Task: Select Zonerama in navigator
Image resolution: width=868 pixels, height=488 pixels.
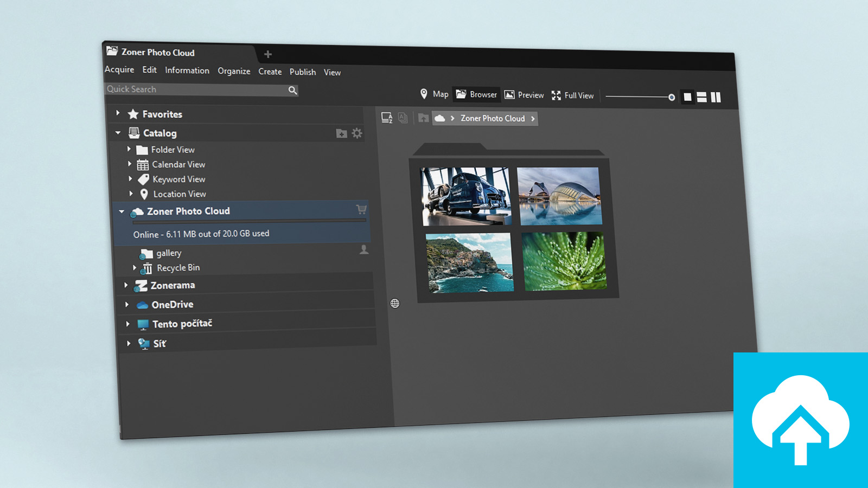Action: (173, 285)
